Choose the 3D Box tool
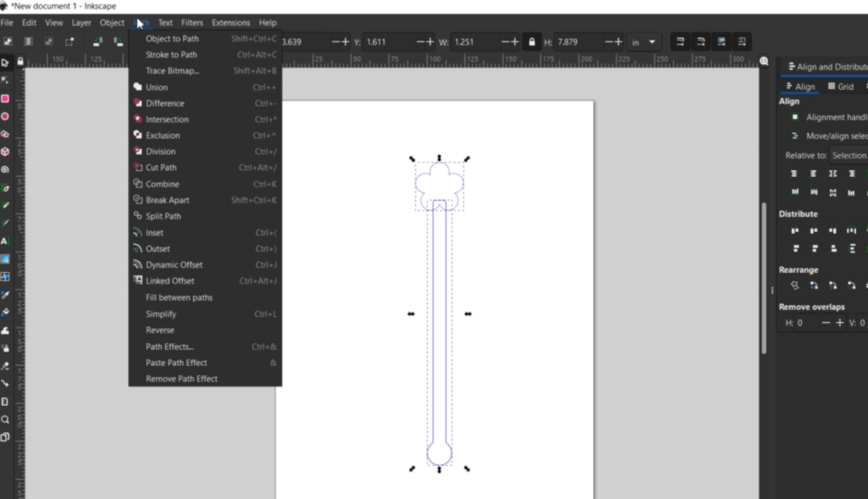This screenshot has width=868, height=499. (5, 152)
